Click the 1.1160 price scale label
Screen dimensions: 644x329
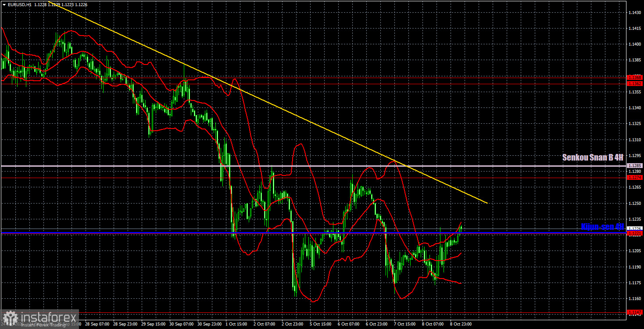635,299
